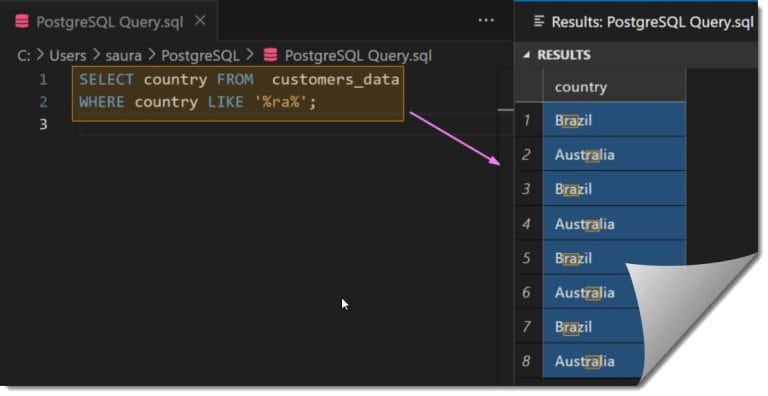Image resolution: width=768 pixels, height=396 pixels.
Task: Click the LIKE keyword in line 2
Action: pyautogui.click(x=225, y=102)
